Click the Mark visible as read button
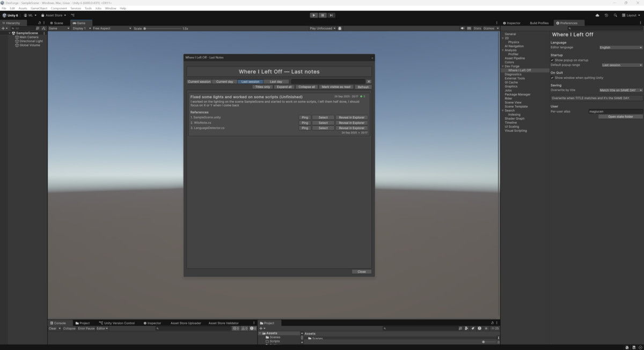Image resolution: width=644 pixels, height=350 pixels. pyautogui.click(x=335, y=86)
